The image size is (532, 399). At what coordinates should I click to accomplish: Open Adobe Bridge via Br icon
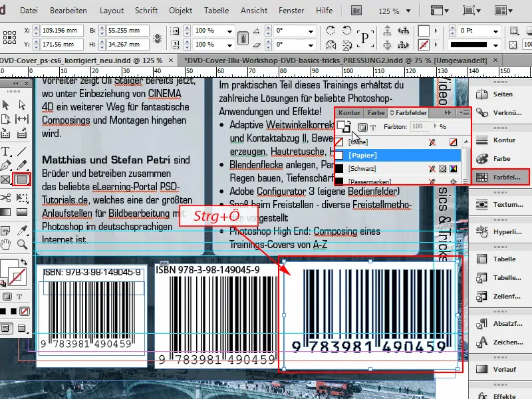[356, 11]
